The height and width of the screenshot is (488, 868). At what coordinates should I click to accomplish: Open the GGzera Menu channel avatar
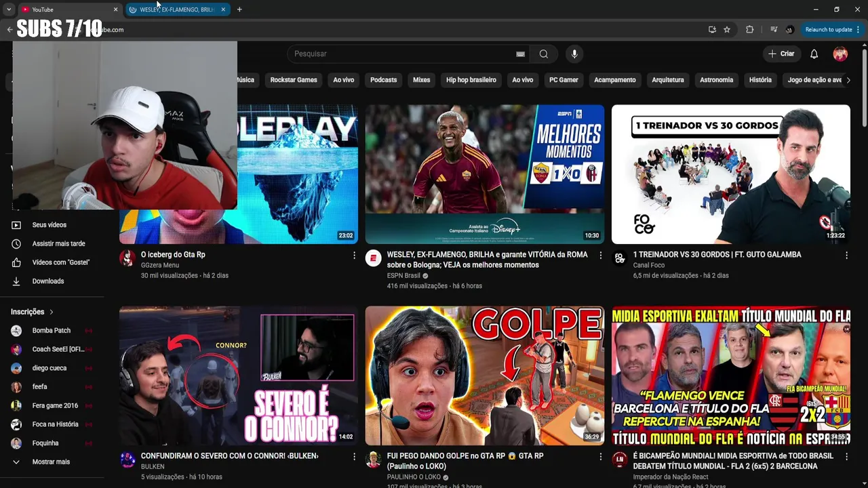[127, 258]
